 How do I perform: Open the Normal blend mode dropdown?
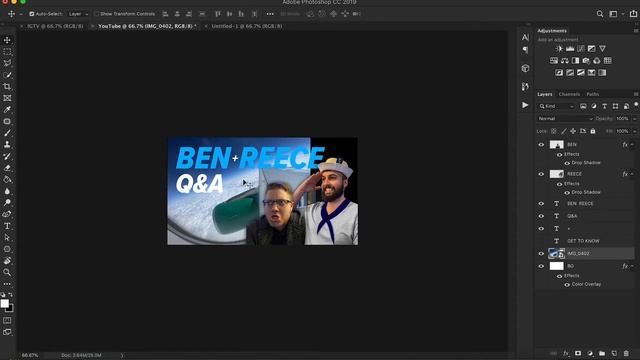pyautogui.click(x=565, y=119)
